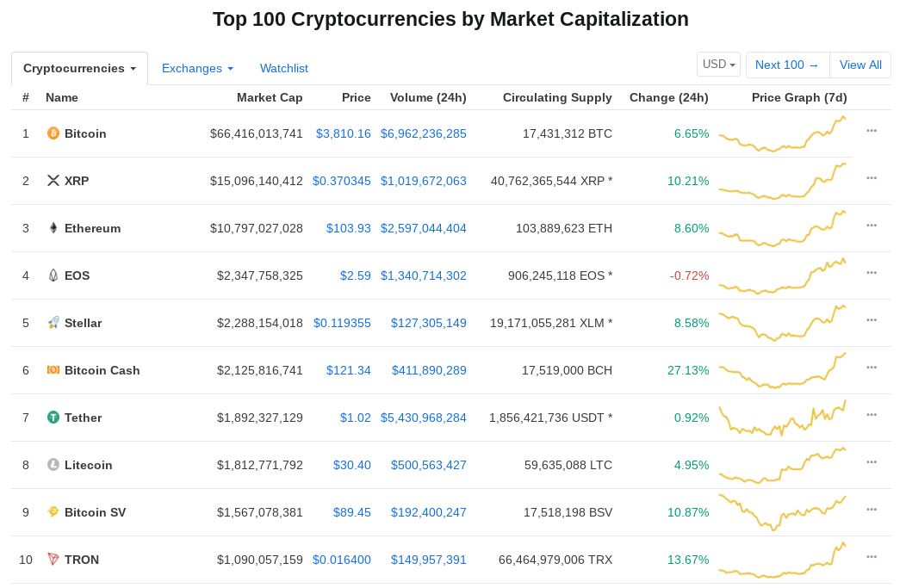Screen dimensions: 906x588
Task: Click the Litecoin grey logo icon
Action: click(x=53, y=465)
